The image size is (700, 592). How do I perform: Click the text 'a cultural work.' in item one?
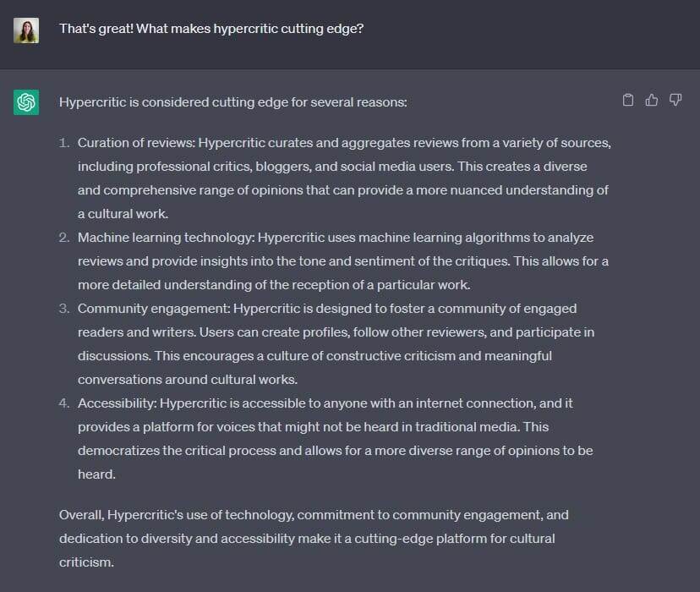[124, 214]
